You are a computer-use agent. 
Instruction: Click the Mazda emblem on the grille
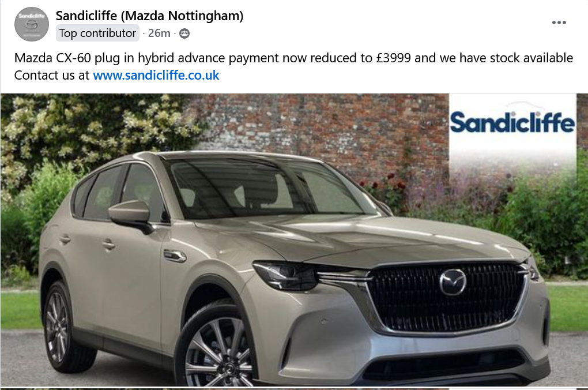click(x=453, y=282)
